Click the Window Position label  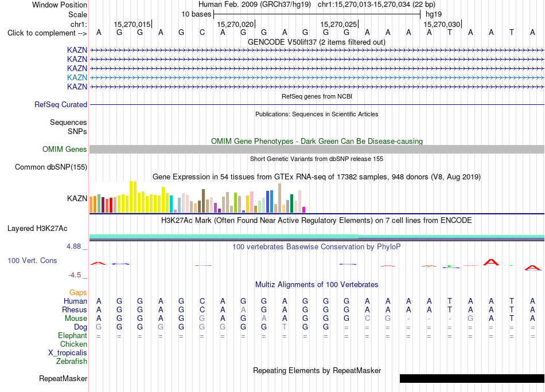click(60, 5)
